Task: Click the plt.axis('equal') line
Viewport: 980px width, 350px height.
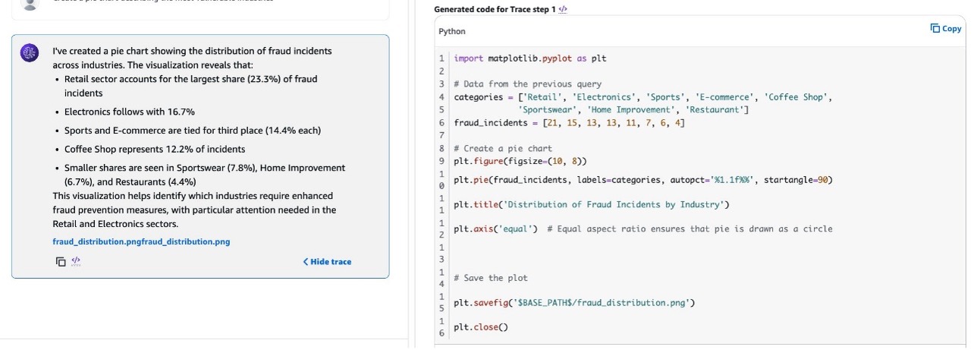Action: coord(643,229)
